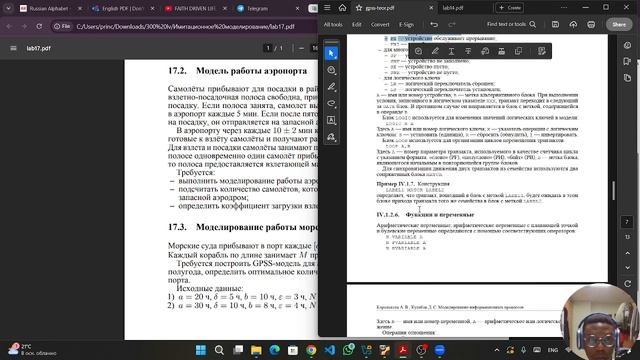Switch to FAITH DRIVEN LIFE YouTube tab
The width and height of the screenshot is (640, 360).
pyautogui.click(x=195, y=8)
